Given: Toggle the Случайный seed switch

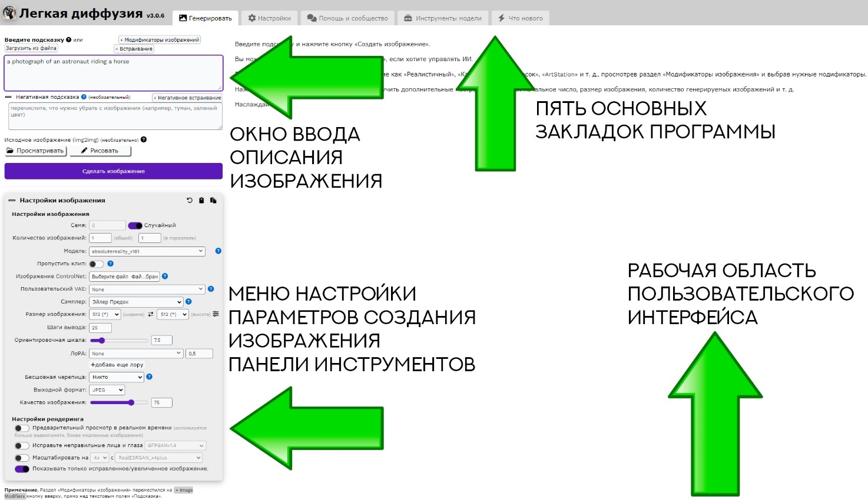Looking at the screenshot, I should (x=135, y=225).
